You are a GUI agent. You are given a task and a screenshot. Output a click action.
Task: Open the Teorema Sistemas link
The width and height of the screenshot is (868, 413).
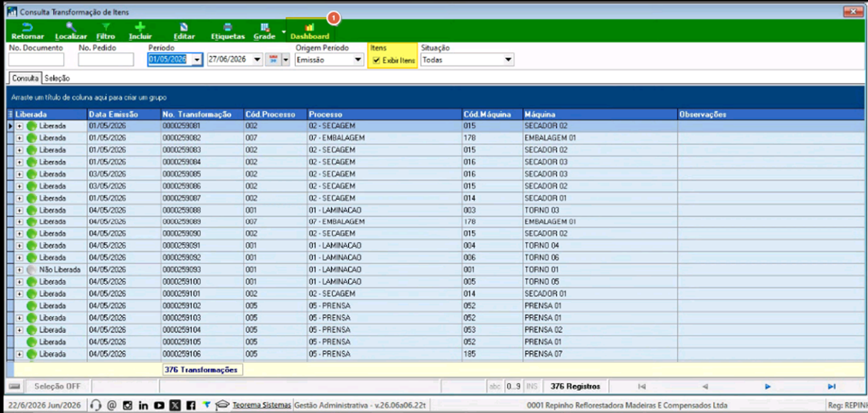point(262,405)
